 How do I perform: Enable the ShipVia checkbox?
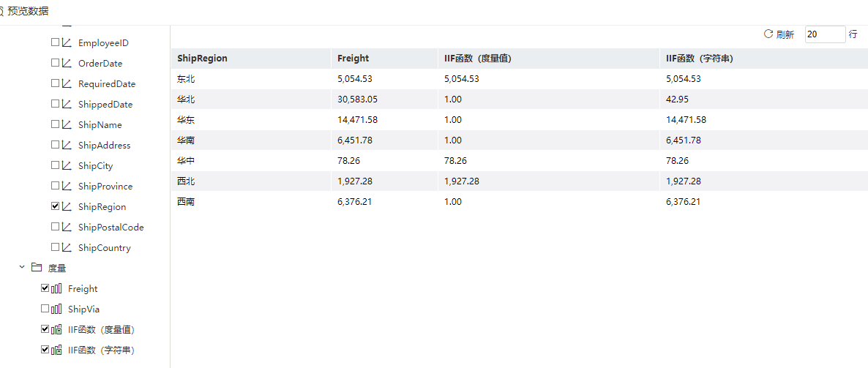[x=45, y=309]
